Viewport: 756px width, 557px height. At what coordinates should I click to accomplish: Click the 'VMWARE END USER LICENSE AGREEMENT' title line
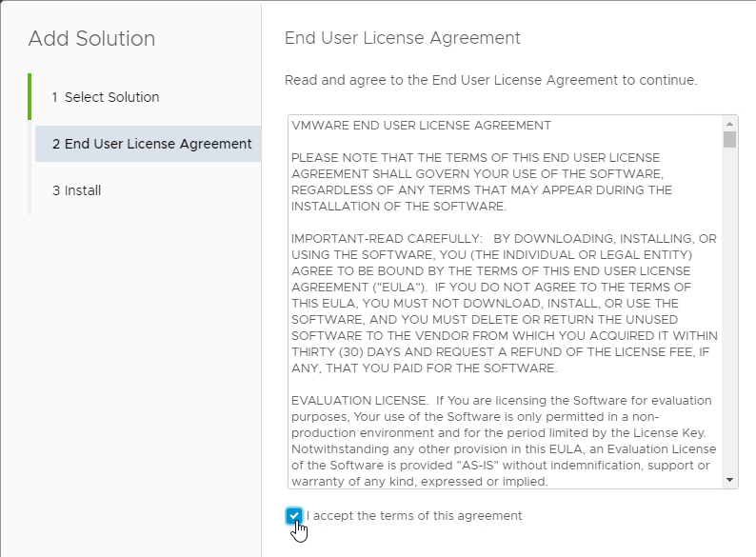point(421,126)
